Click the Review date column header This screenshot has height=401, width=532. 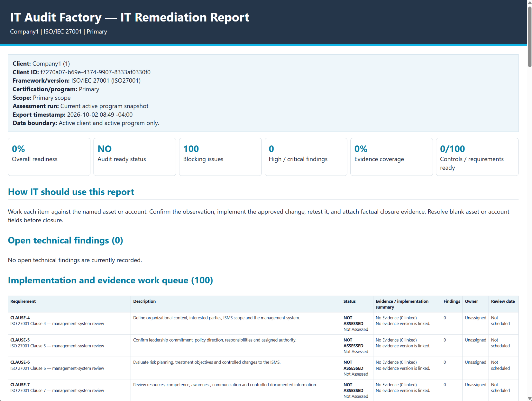click(x=503, y=304)
